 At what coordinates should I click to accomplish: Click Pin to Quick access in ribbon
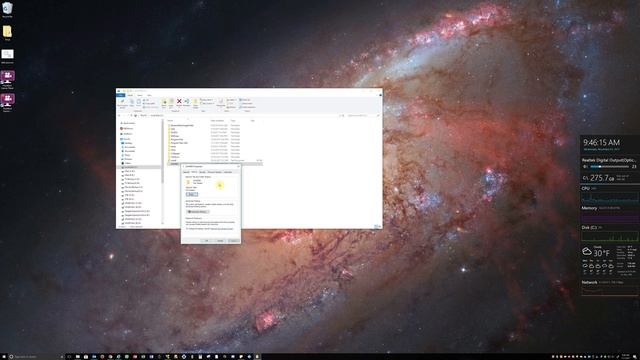122,103
